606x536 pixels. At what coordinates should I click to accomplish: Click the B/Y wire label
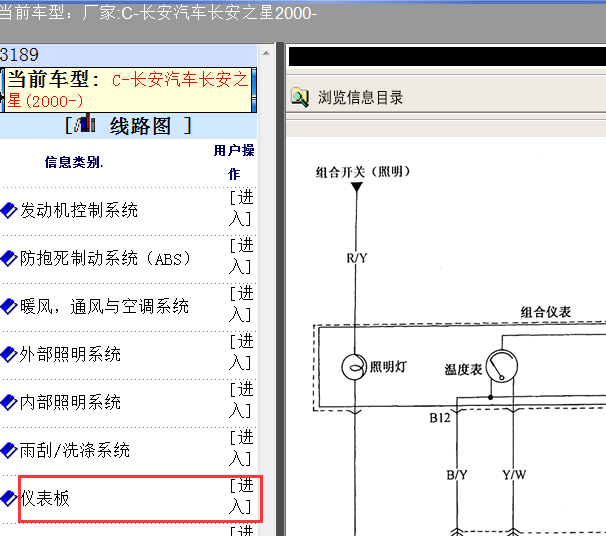(457, 475)
